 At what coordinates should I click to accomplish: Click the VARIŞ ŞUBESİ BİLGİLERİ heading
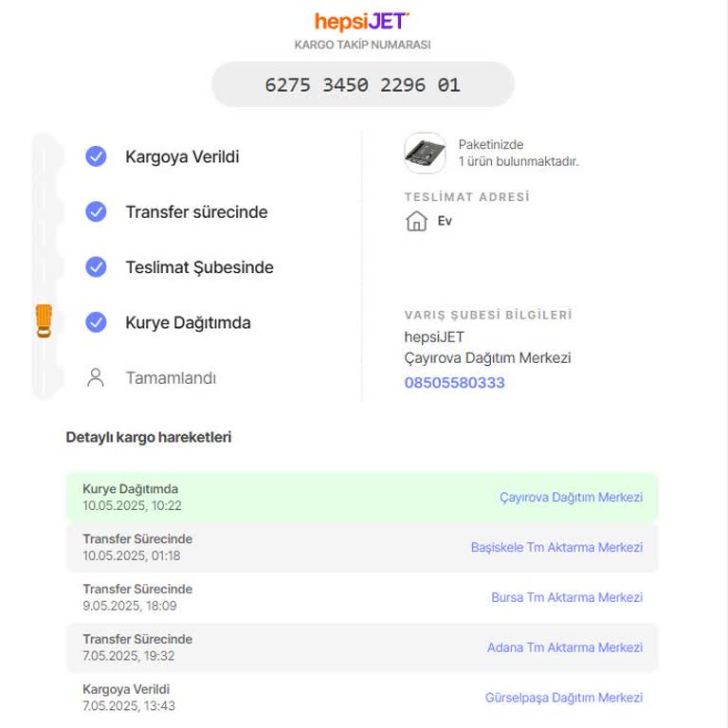[x=488, y=315]
